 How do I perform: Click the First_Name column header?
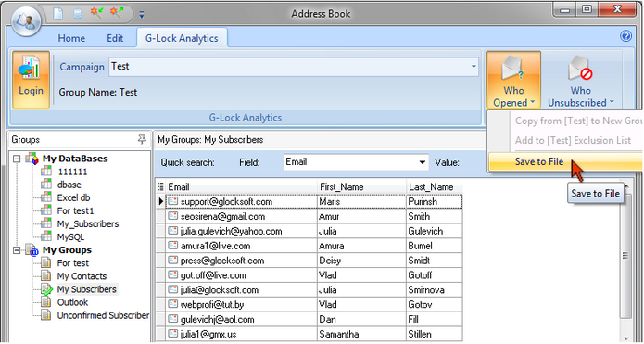[361, 187]
